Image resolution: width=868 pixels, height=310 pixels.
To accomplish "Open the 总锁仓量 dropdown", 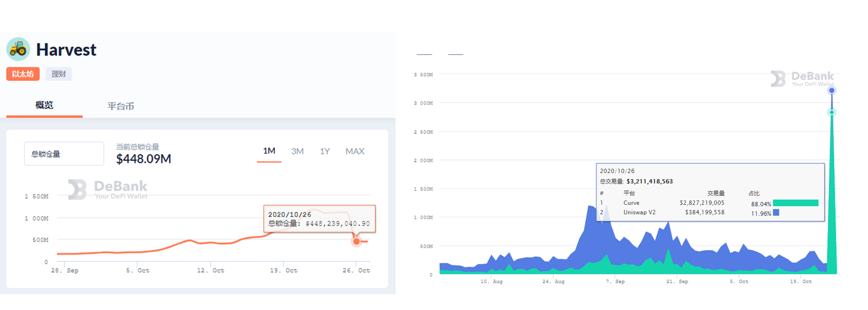I will pyautogui.click(x=64, y=154).
